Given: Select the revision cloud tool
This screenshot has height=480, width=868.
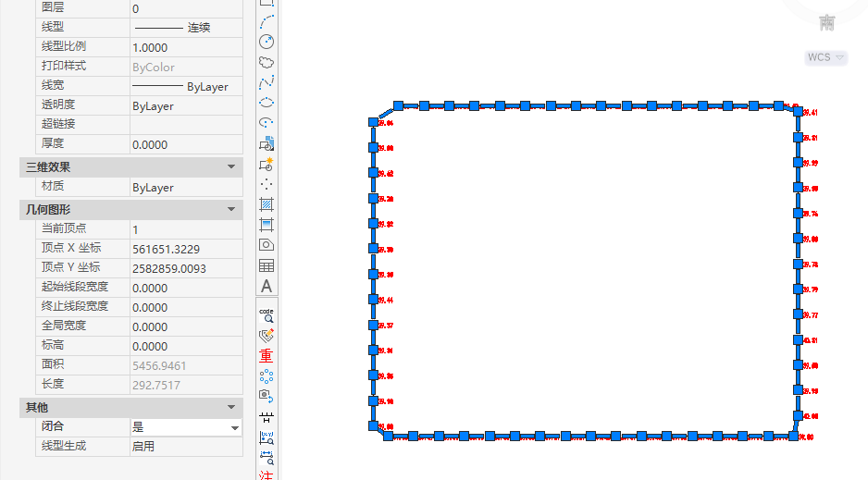Looking at the screenshot, I should click(x=267, y=62).
